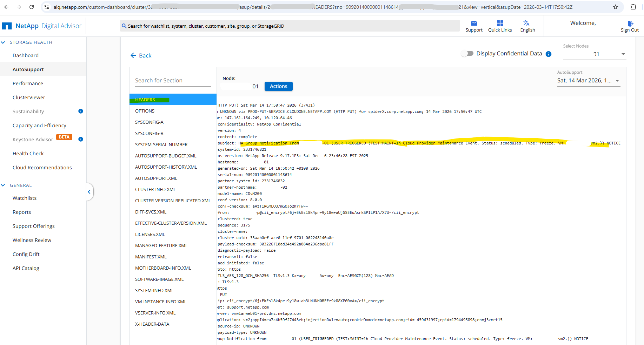Open Dashboard in the sidebar
The height and width of the screenshot is (345, 644).
(x=26, y=55)
